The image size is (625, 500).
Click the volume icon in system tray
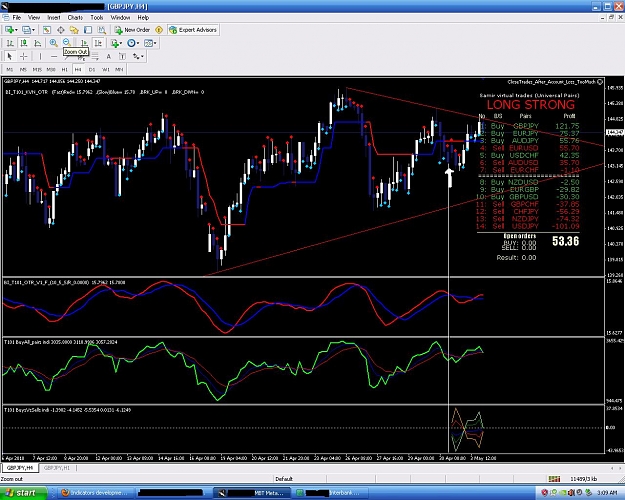click(572, 493)
